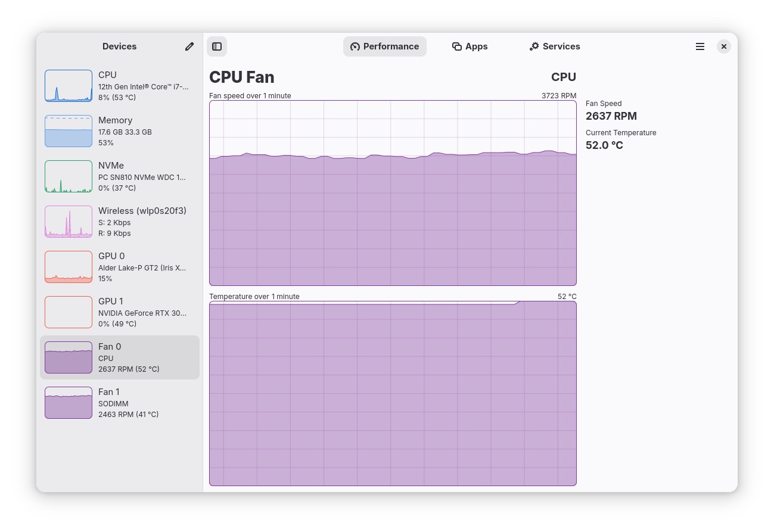The height and width of the screenshot is (532, 774).
Task: Open Wireless (wlp0s20f3) device entry
Action: [120, 222]
